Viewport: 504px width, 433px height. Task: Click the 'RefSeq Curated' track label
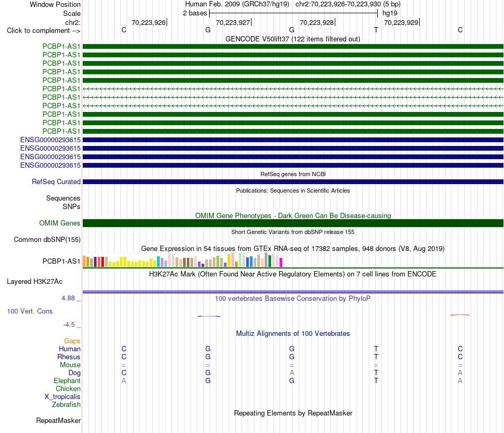pos(56,181)
